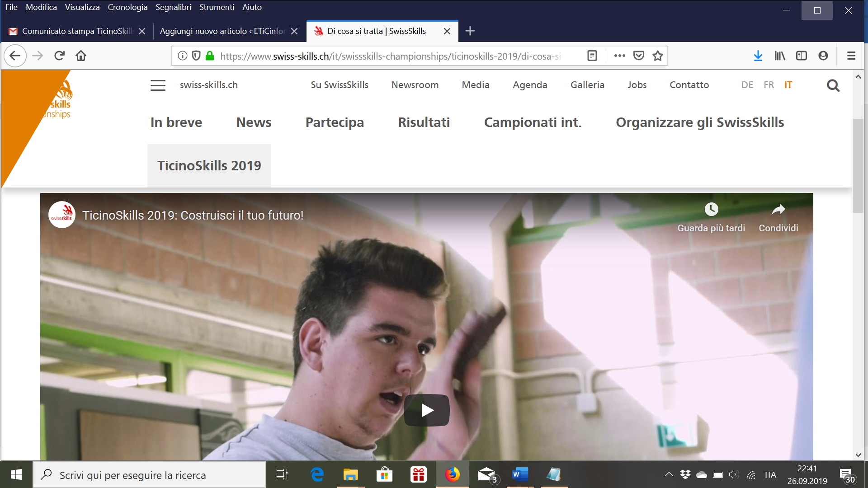Click the browser Back arrow button

(x=15, y=56)
